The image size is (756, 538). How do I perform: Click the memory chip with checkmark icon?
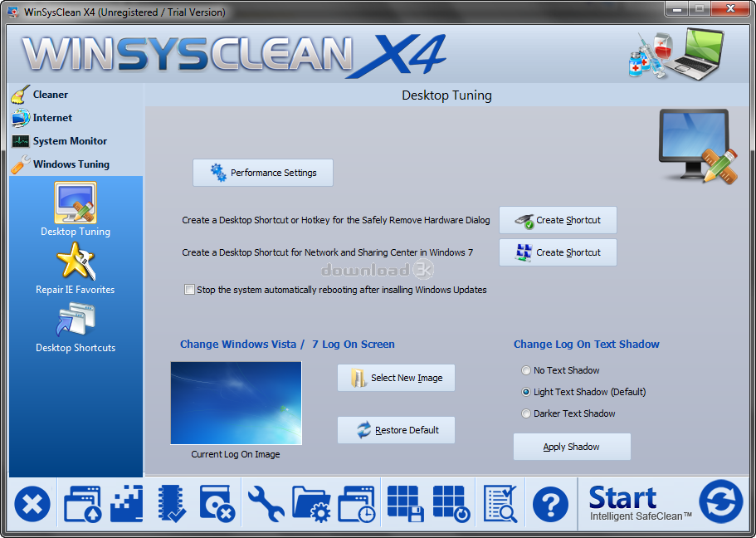(171, 504)
